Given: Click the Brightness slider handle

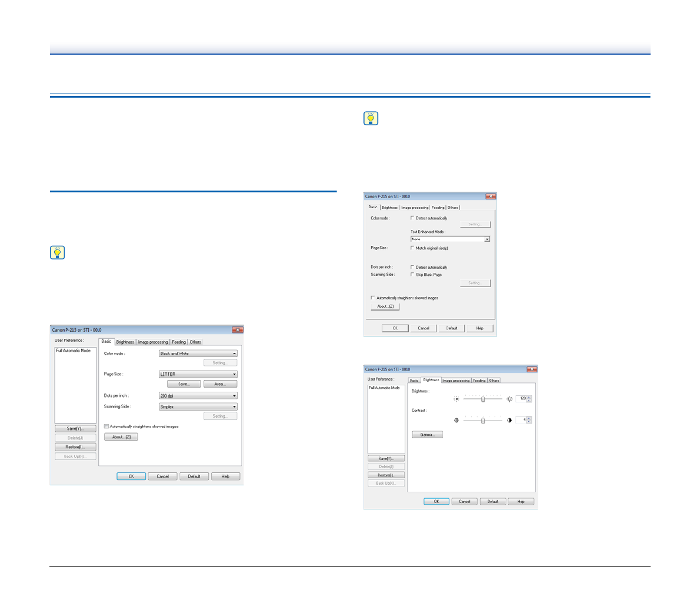Looking at the screenshot, I should [483, 399].
